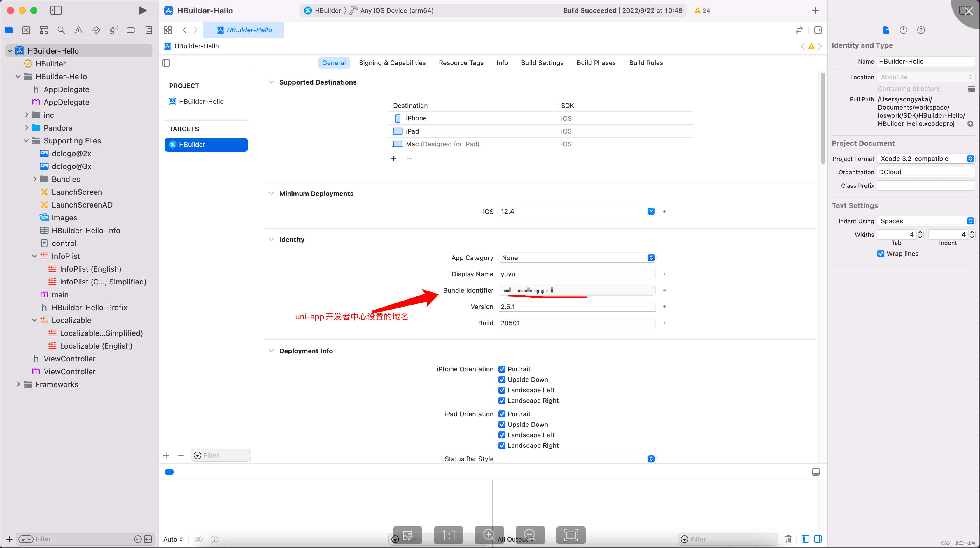The width and height of the screenshot is (980, 548).
Task: Clear console with trash icon
Action: (788, 539)
